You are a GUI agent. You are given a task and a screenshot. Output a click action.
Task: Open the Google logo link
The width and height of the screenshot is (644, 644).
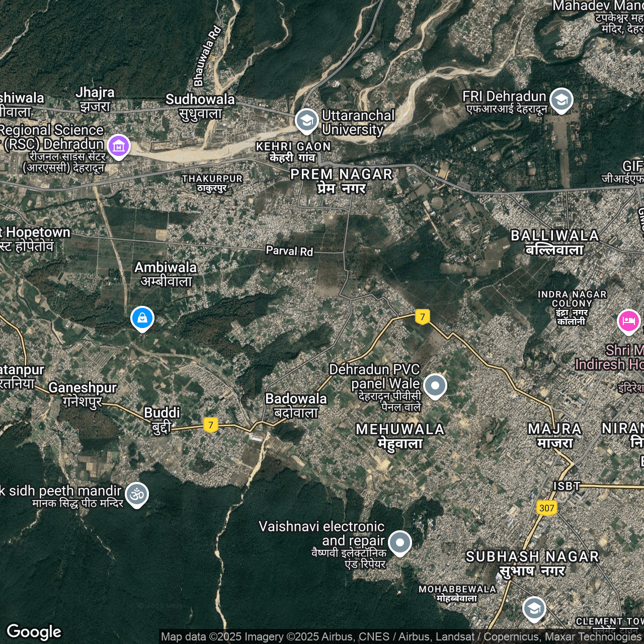[34, 631]
